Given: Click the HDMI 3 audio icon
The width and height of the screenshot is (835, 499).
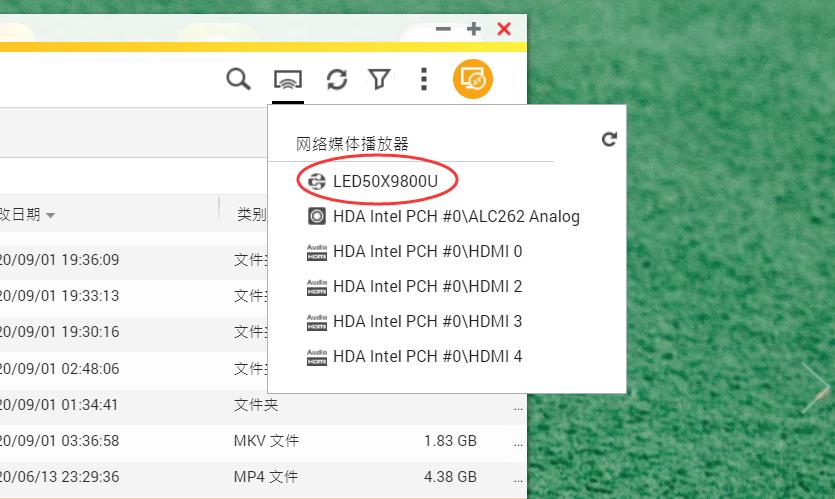Looking at the screenshot, I should (317, 322).
